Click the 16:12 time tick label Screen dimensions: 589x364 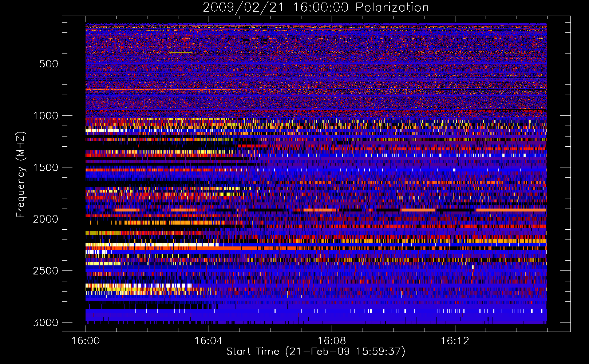coord(455,341)
